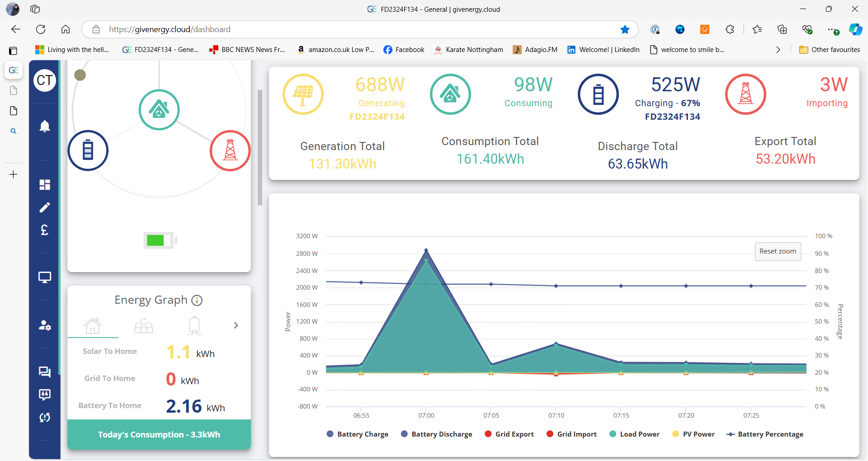
Task: Expand the favourites bar overflow chevron
Action: click(x=778, y=50)
